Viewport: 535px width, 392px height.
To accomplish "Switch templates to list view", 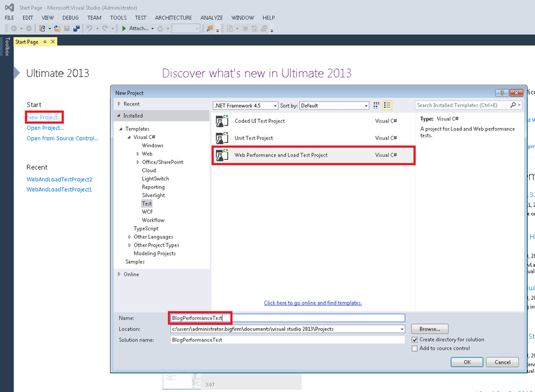I will tap(387, 106).
